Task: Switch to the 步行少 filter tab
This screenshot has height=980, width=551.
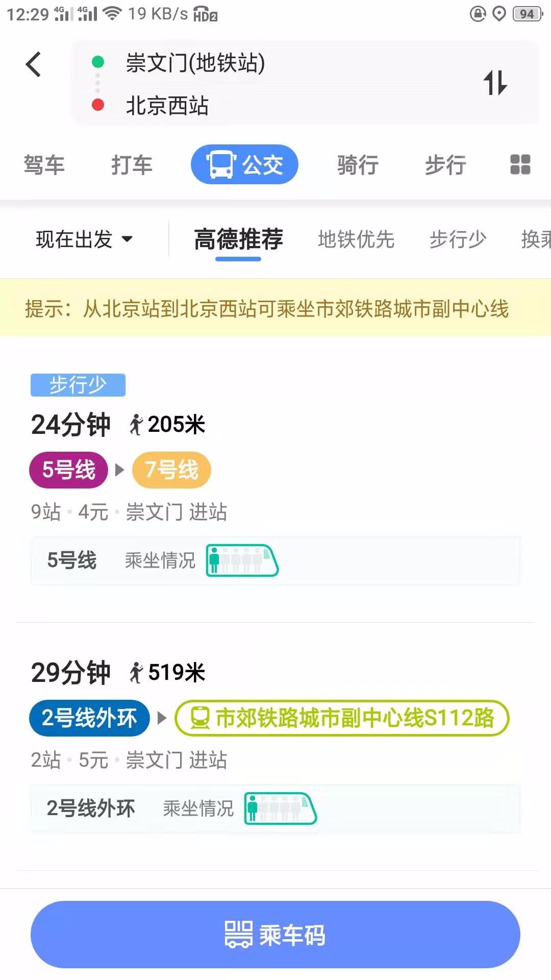Action: [458, 239]
